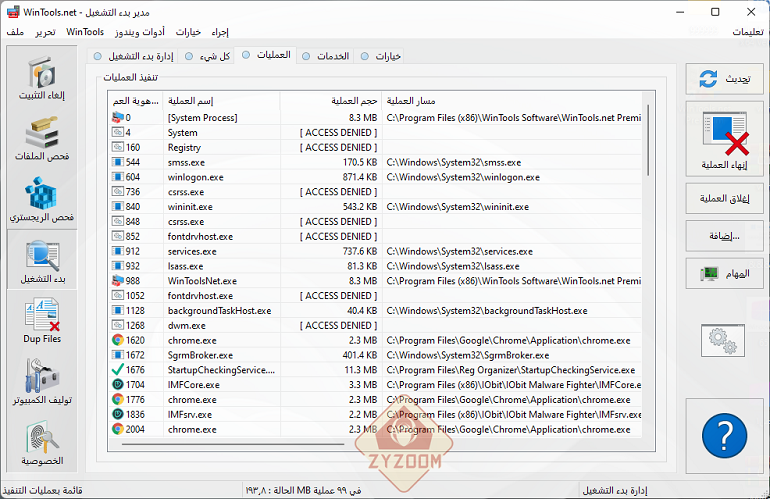This screenshot has width=770, height=499.
Task: Sort by هوية العملية process ID column header
Action: 136,101
